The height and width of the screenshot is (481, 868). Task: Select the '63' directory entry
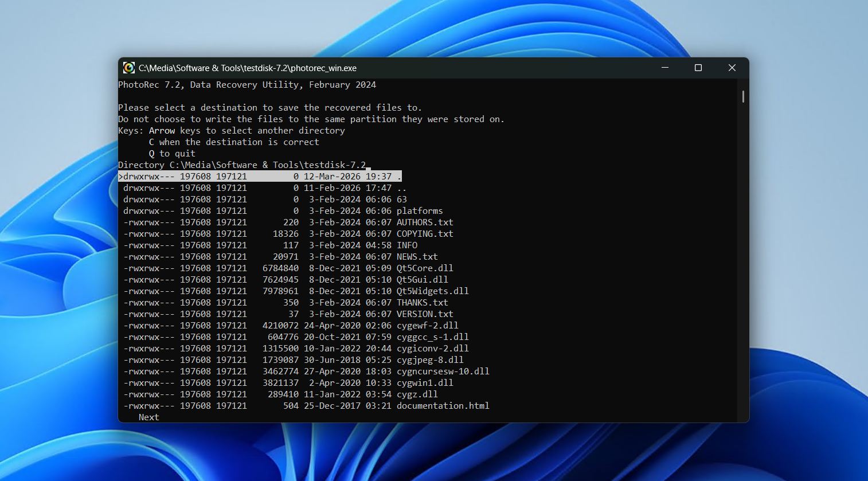tap(401, 200)
